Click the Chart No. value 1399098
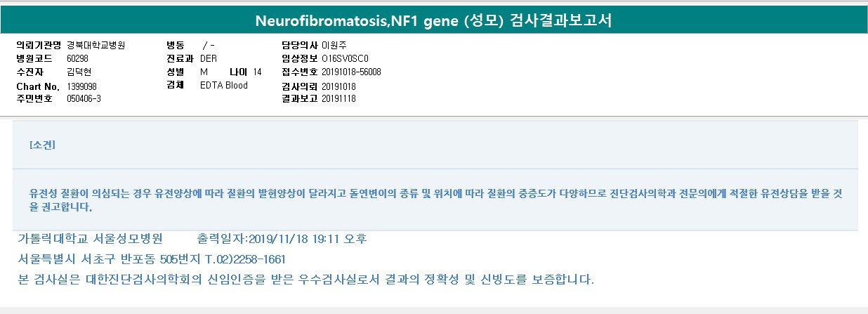The image size is (868, 314). coord(82,86)
